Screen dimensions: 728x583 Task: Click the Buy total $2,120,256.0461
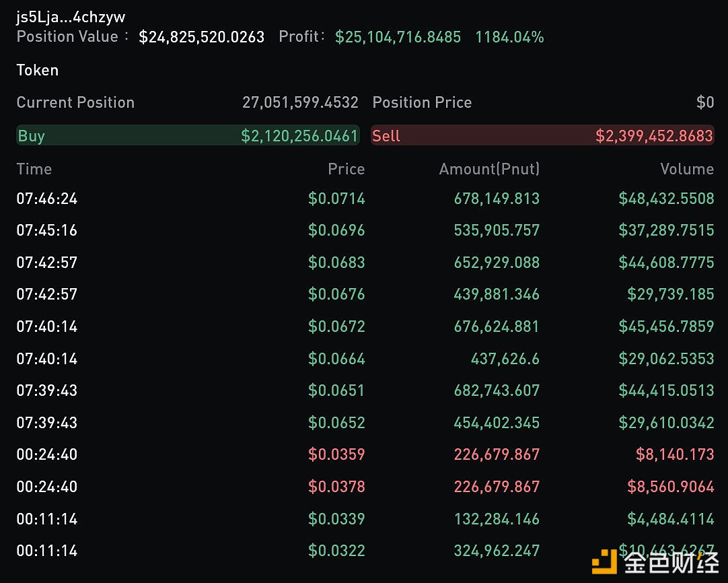point(299,135)
